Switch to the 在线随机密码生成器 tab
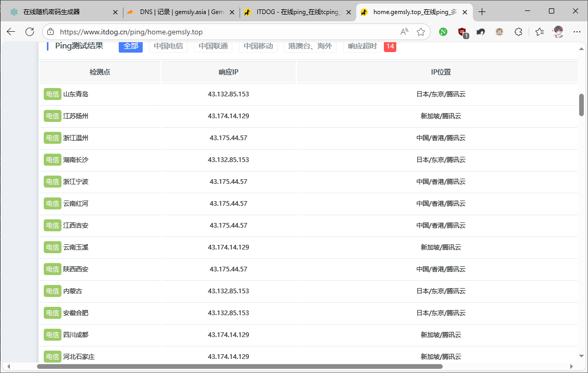This screenshot has height=373, width=588. click(61, 12)
